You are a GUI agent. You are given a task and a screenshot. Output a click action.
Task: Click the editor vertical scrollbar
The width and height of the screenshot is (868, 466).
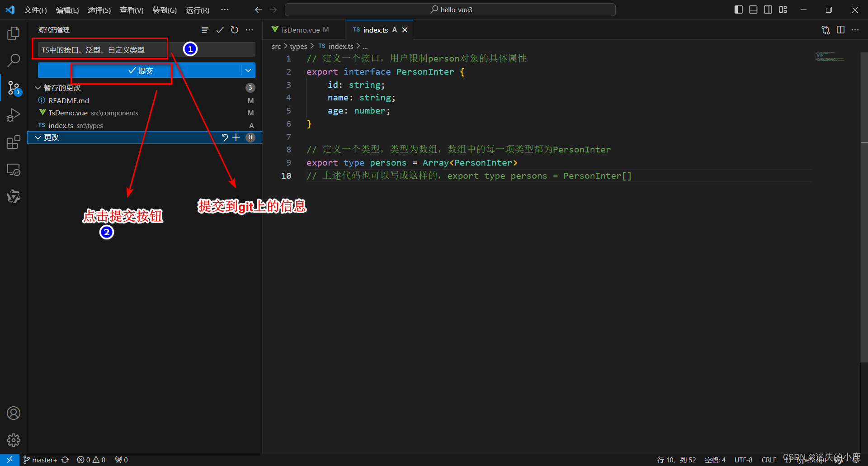click(x=864, y=207)
